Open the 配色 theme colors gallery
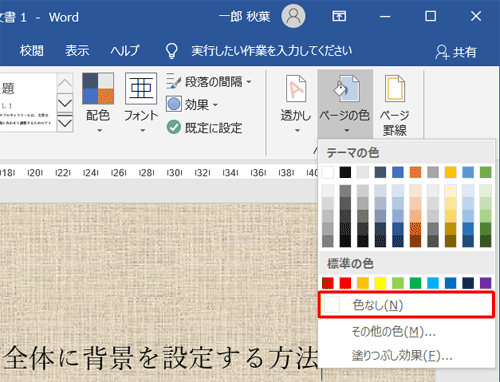 tap(98, 104)
